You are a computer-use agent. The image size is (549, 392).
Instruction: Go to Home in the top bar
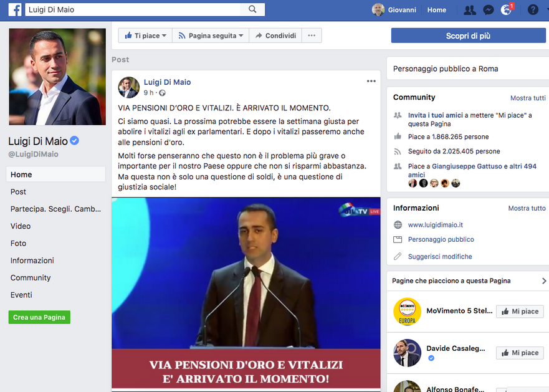(x=437, y=10)
